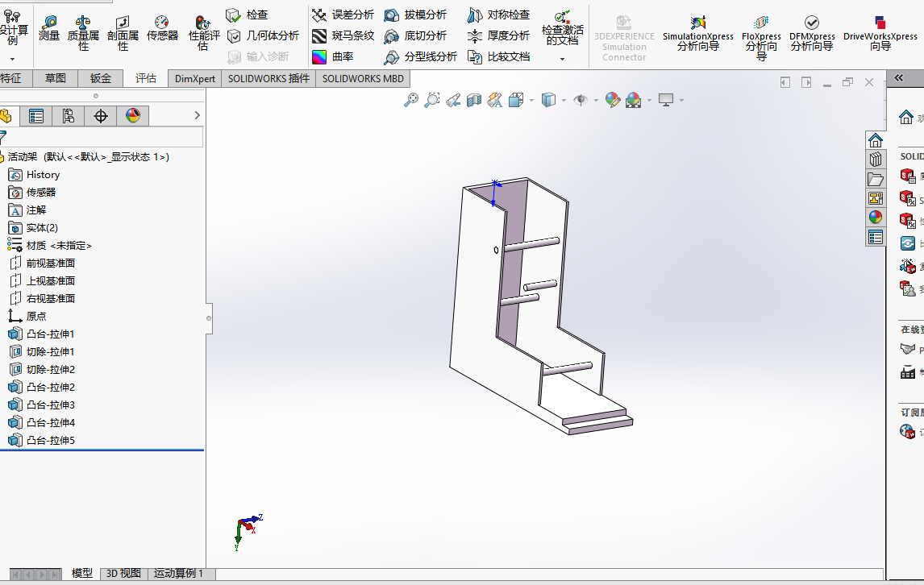The image size is (924, 585).
Task: Toggle Zebra Stripes (斑马条纹)
Action: (343, 36)
